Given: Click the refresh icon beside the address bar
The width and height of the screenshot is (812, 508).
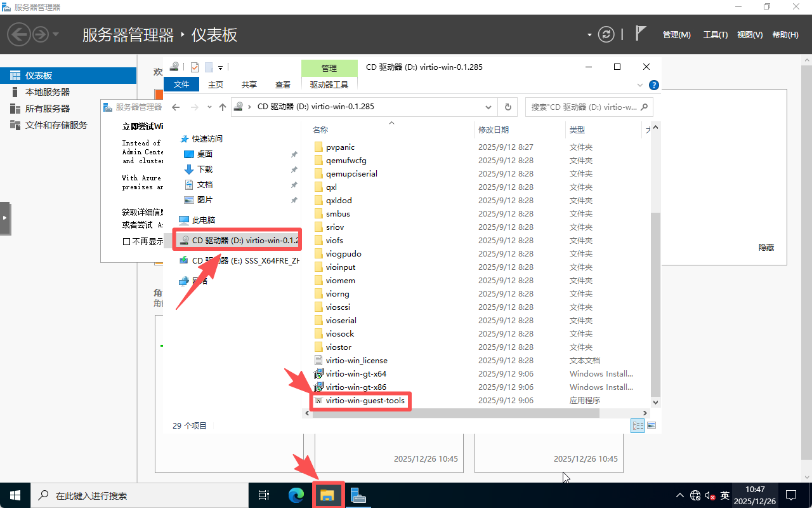Looking at the screenshot, I should coord(507,107).
